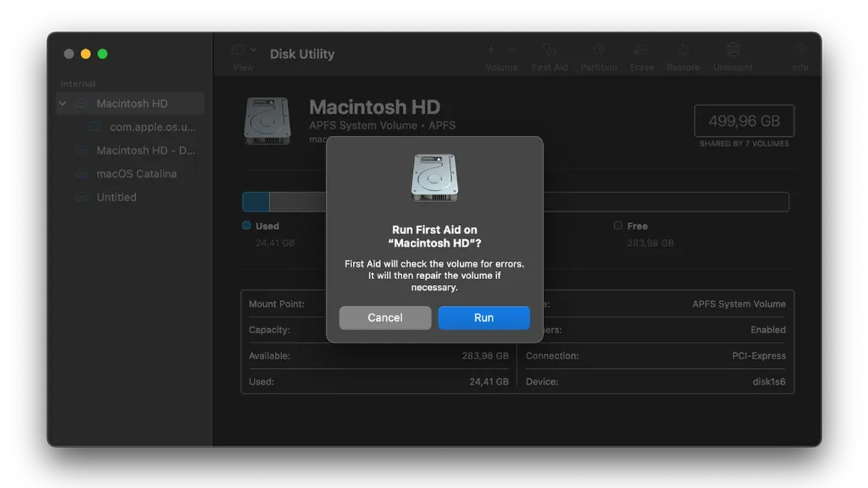This screenshot has height=488, width=868.
Task: Click the remove volume minus icon
Action: coord(512,50)
